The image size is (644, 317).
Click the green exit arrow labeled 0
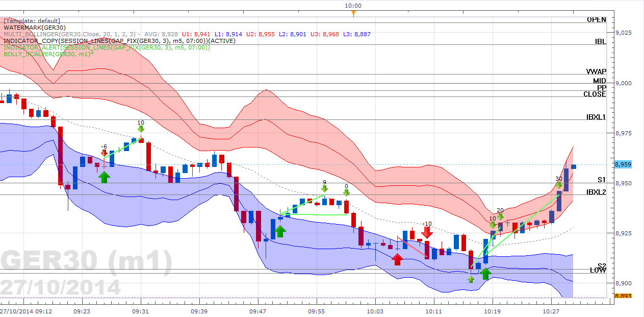(346, 193)
